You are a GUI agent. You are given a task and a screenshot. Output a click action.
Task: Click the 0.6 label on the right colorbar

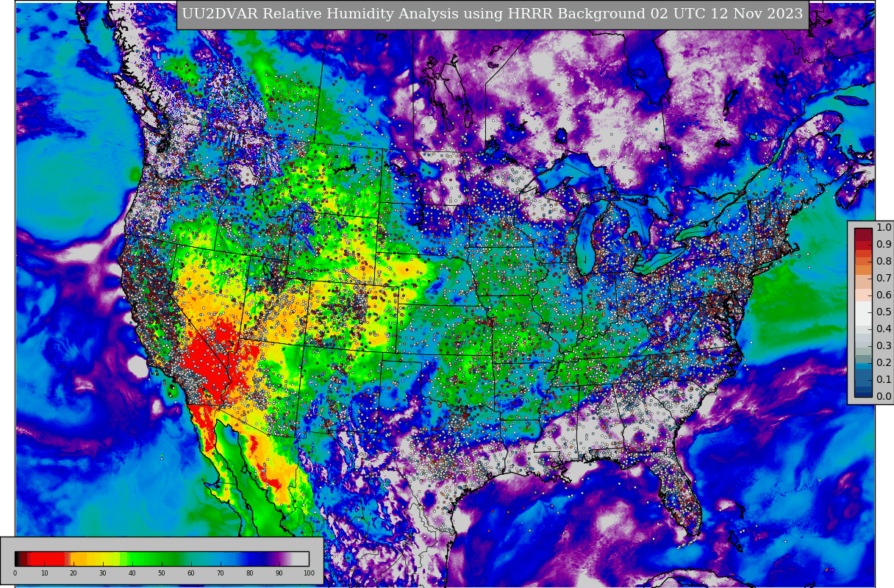[884, 295]
